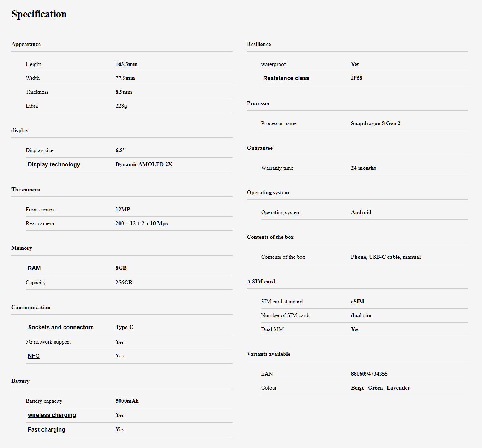Click the 5000mAh battery capacity value
Screen dimensions: 482x448
127,401
